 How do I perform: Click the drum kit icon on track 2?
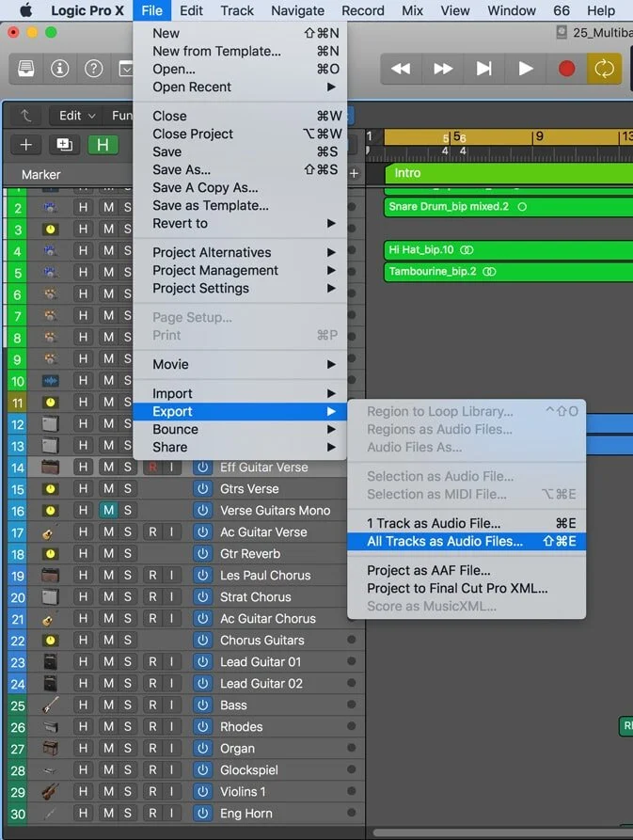tap(51, 207)
